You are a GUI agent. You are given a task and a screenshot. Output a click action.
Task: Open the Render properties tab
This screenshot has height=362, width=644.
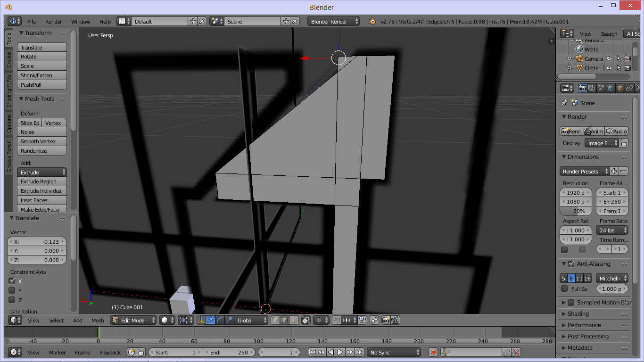[x=583, y=88]
